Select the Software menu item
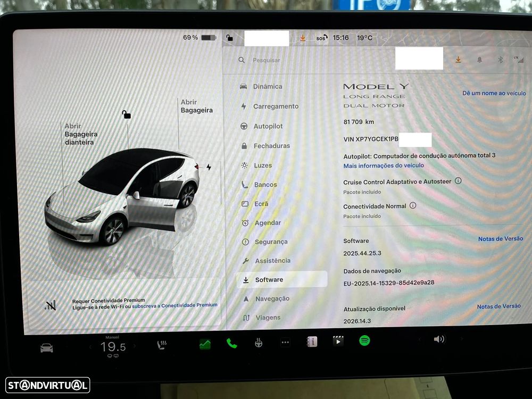 click(281, 280)
